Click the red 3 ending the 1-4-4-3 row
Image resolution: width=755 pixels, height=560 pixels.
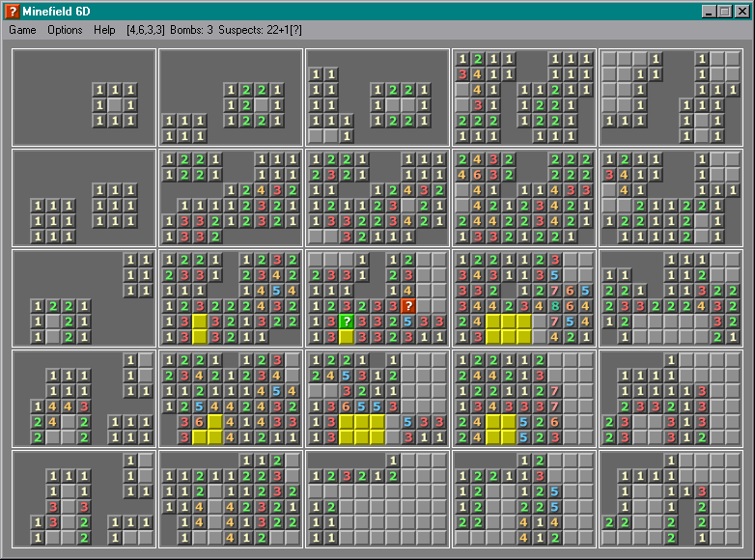(84, 406)
